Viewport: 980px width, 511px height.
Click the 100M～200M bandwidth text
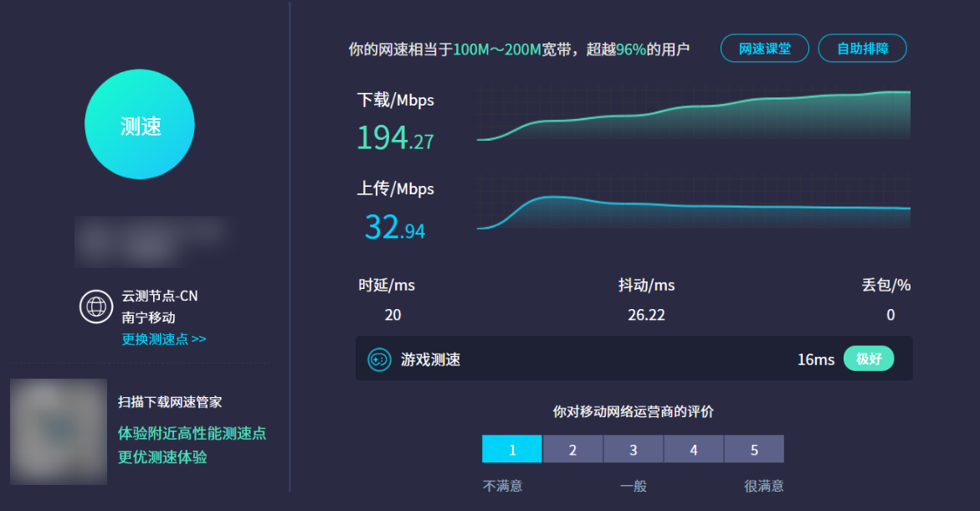pyautogui.click(x=497, y=49)
